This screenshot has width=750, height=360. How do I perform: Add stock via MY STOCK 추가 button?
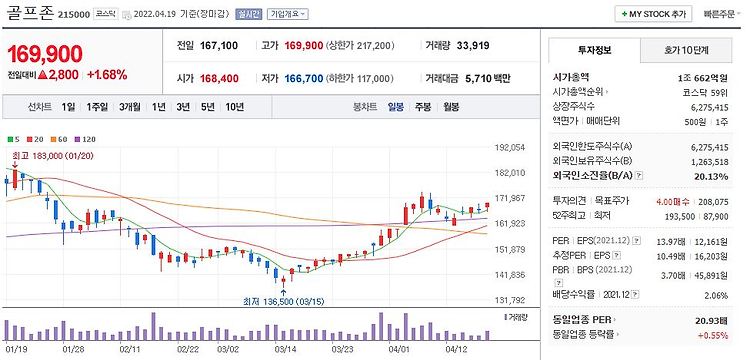653,14
